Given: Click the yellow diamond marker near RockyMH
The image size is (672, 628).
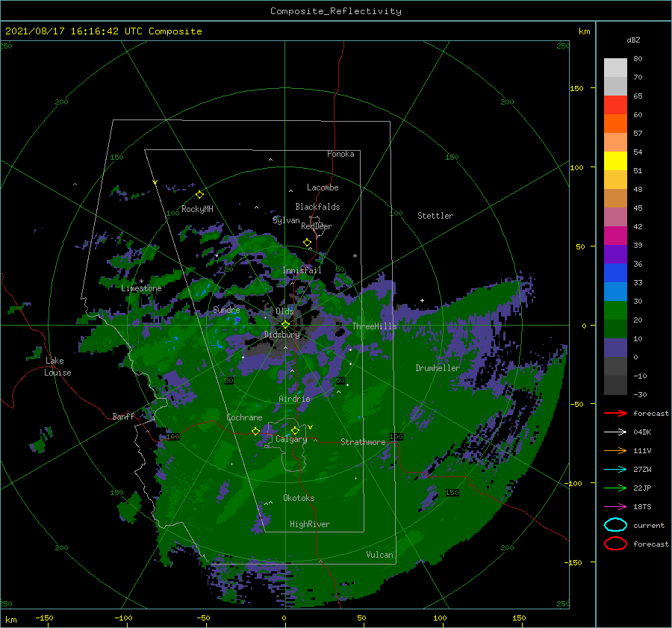Looking at the screenshot, I should pyautogui.click(x=199, y=195).
